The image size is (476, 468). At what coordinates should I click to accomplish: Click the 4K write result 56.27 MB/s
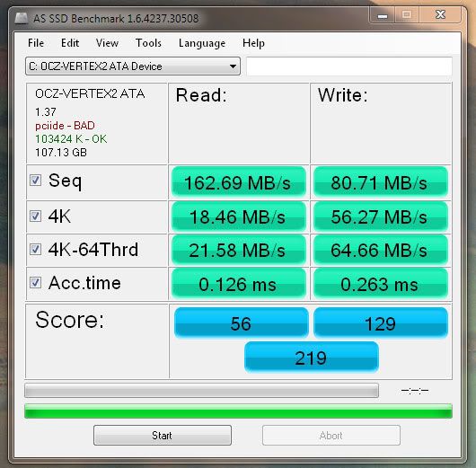[x=381, y=216]
